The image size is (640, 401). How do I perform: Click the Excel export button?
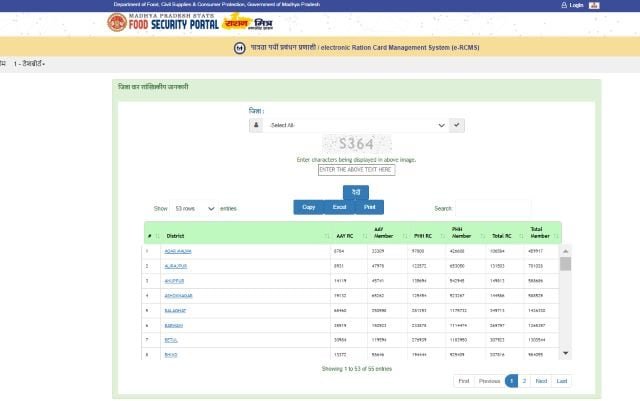pos(339,207)
